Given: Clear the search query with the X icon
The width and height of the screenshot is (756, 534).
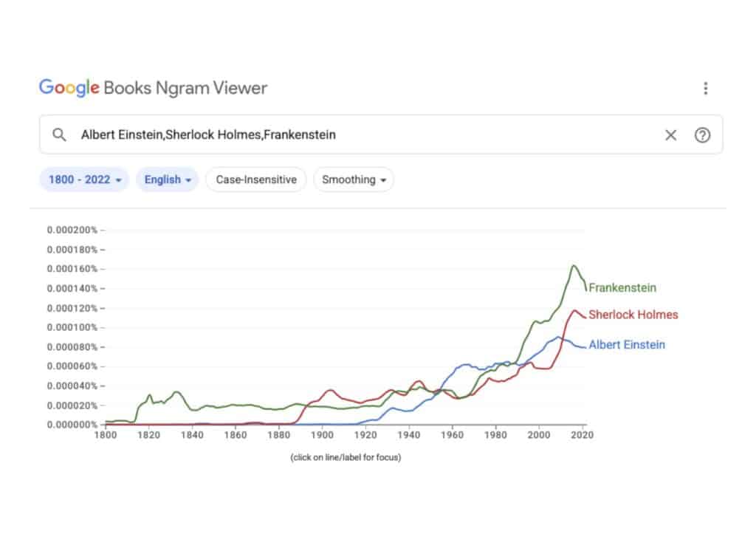Looking at the screenshot, I should (670, 134).
